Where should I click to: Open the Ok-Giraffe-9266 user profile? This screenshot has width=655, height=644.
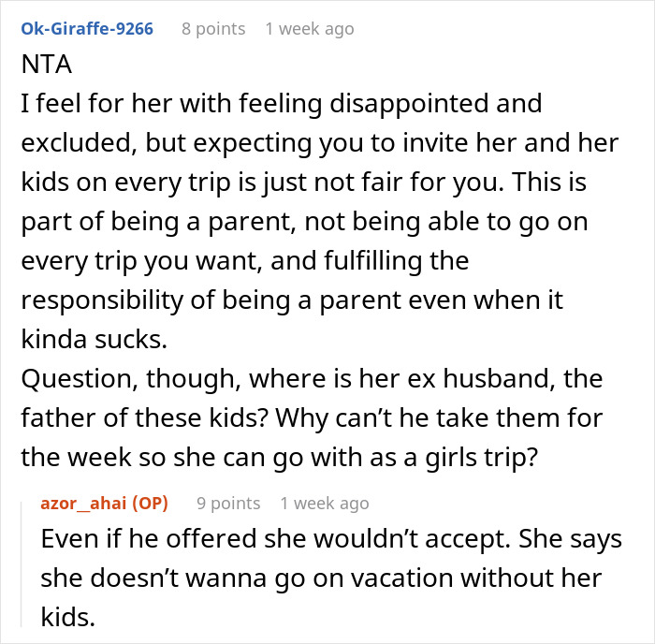tap(90, 29)
